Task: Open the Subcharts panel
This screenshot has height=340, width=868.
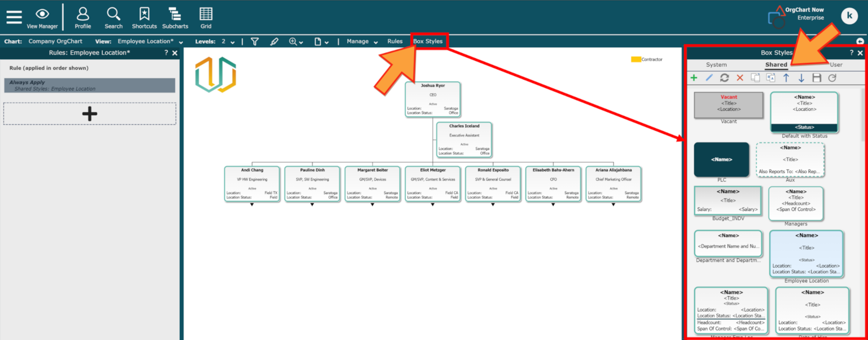Action: (x=175, y=18)
